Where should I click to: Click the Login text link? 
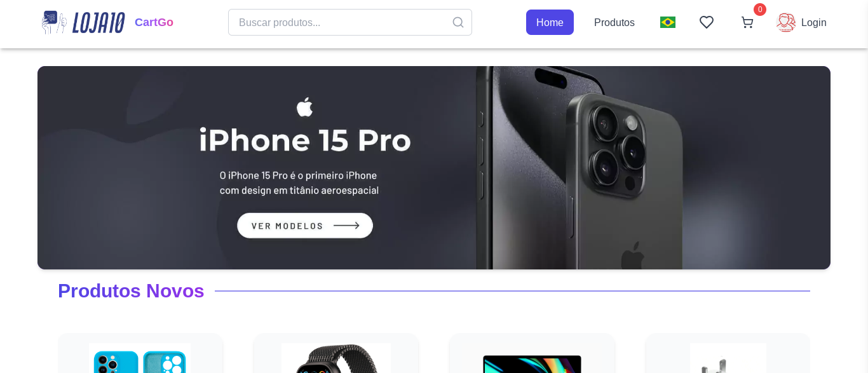[814, 22]
